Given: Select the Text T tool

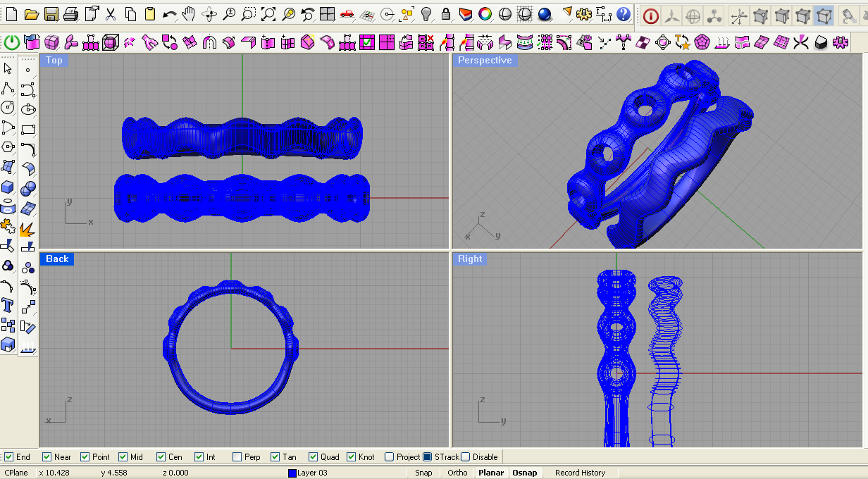Looking at the screenshot, I should (x=8, y=305).
